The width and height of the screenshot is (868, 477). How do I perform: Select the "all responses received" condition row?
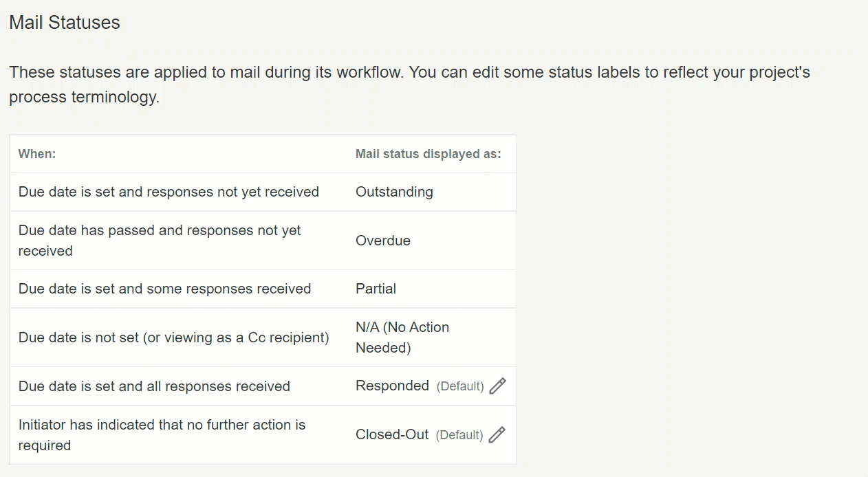pos(154,386)
